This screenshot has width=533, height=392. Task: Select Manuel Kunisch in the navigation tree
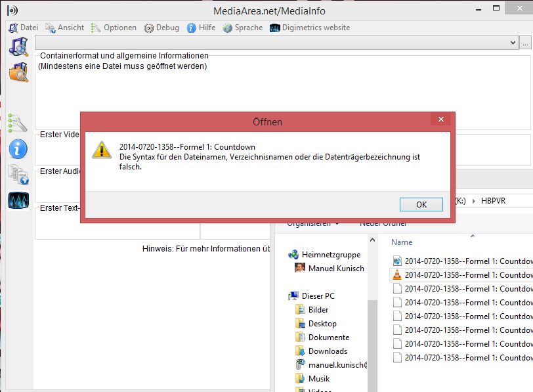336,269
